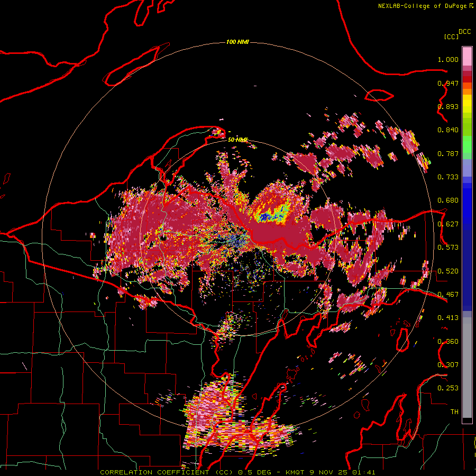
Task: Select the 0.253 legend value
Action: click(448, 388)
